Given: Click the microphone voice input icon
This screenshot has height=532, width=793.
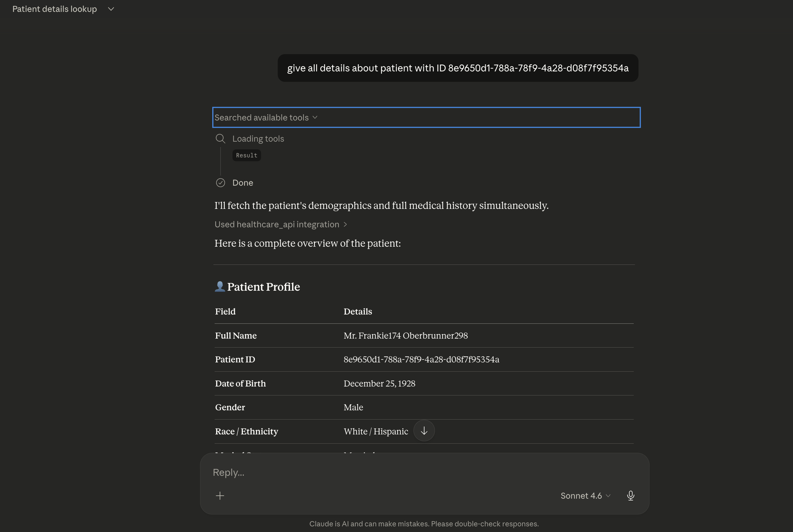Looking at the screenshot, I should 630,496.
